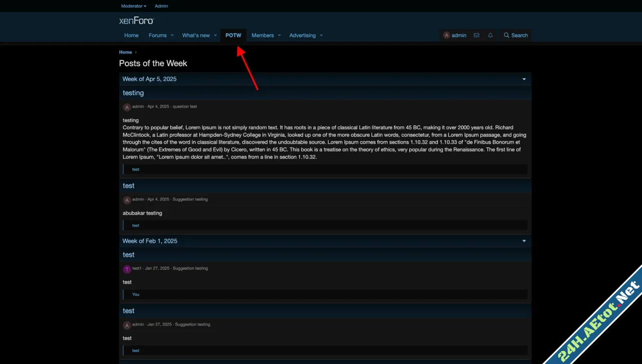Expand the Moderator menu at the top
The image size is (642, 364).
(x=133, y=6)
